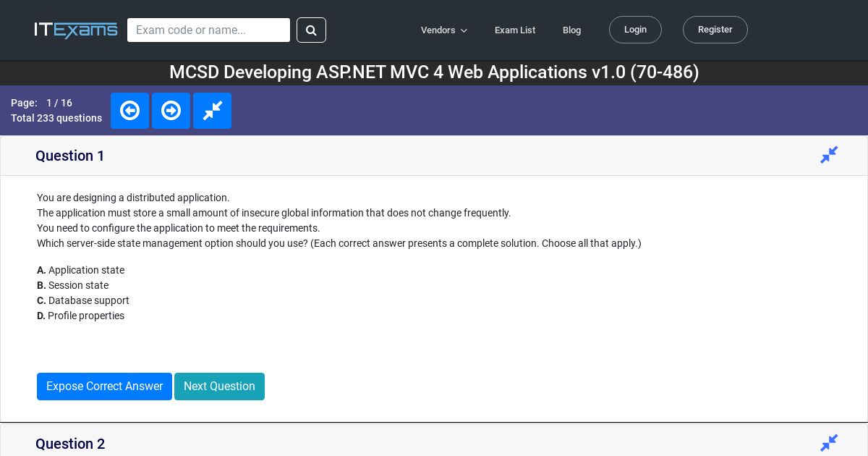Screen dimensions: 868x456
Task: Click the Question 2 heading
Action: click(x=70, y=444)
